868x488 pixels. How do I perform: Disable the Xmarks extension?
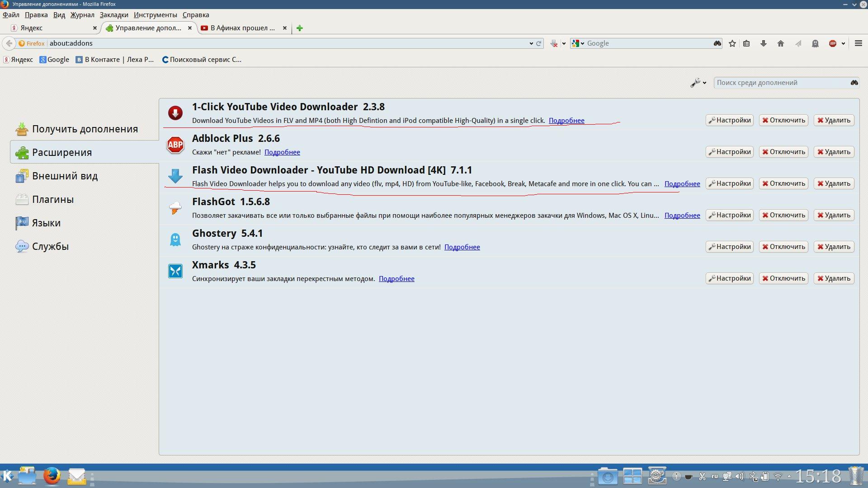[783, 278]
